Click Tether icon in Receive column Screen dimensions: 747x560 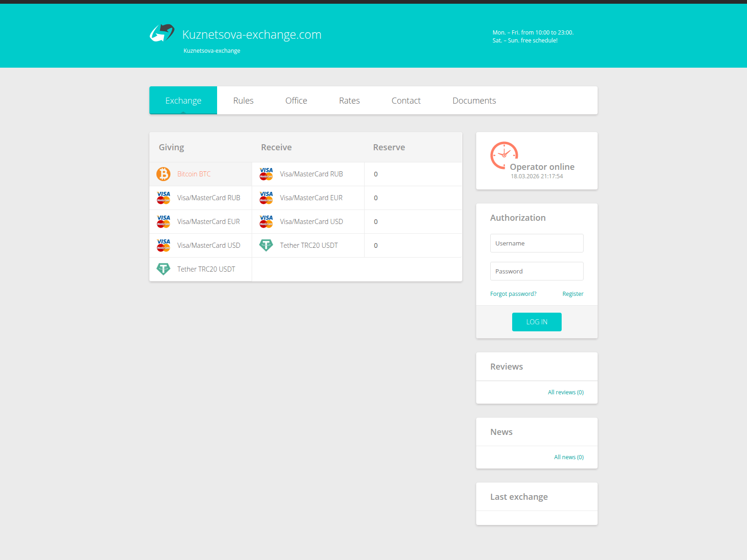(266, 245)
